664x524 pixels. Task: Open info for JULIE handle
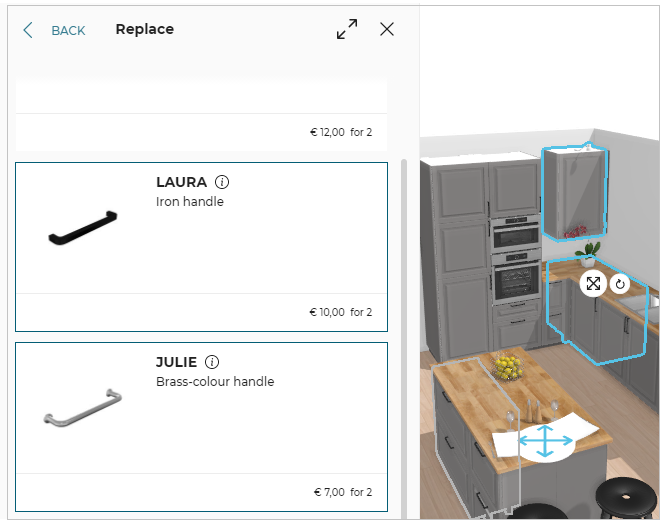(x=212, y=362)
